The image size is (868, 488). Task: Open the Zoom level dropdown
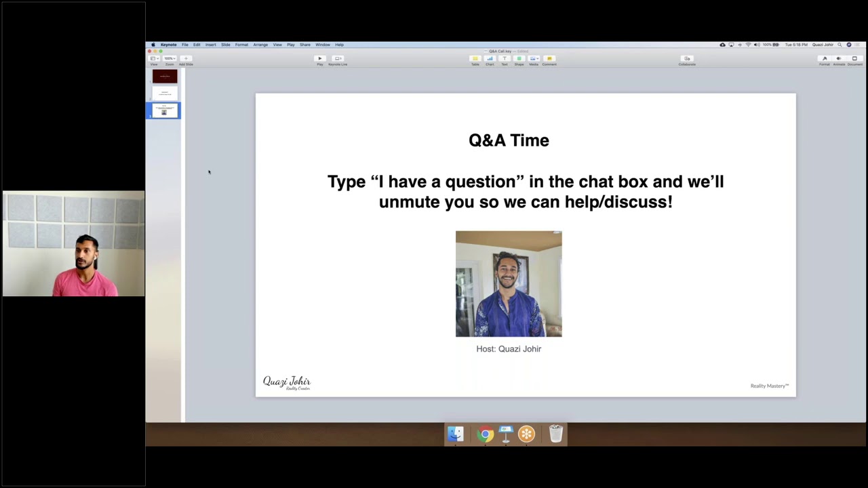[x=170, y=58]
